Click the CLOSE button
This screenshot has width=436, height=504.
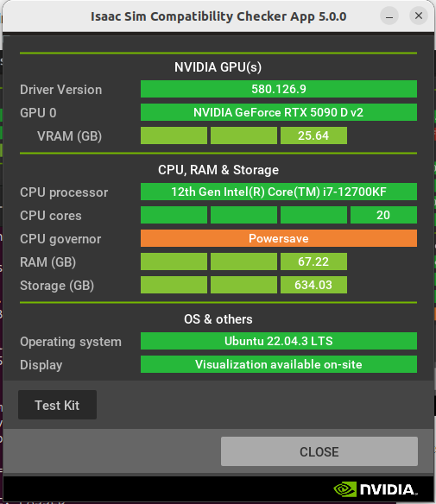[319, 451]
